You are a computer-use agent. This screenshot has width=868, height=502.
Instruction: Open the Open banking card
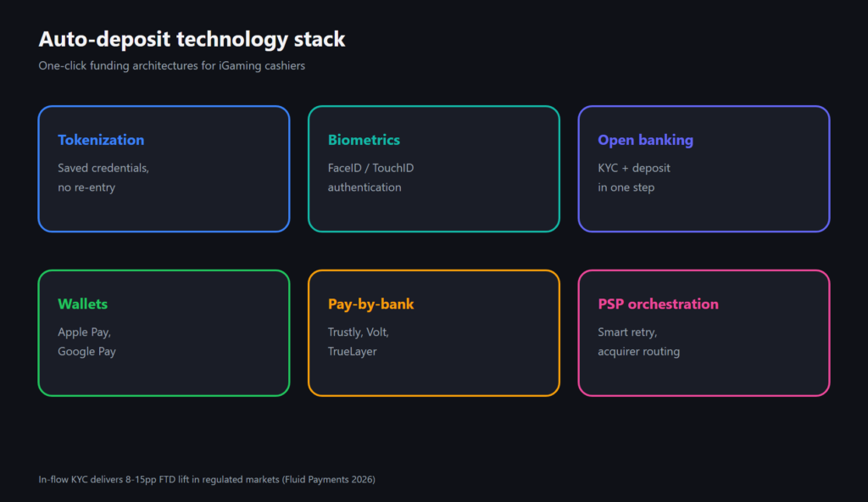(x=704, y=169)
